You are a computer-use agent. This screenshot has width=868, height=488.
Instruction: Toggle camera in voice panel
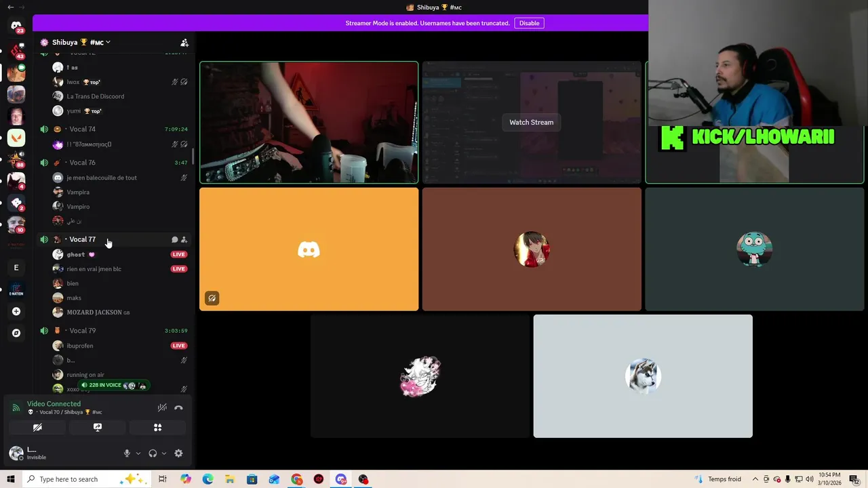37,428
